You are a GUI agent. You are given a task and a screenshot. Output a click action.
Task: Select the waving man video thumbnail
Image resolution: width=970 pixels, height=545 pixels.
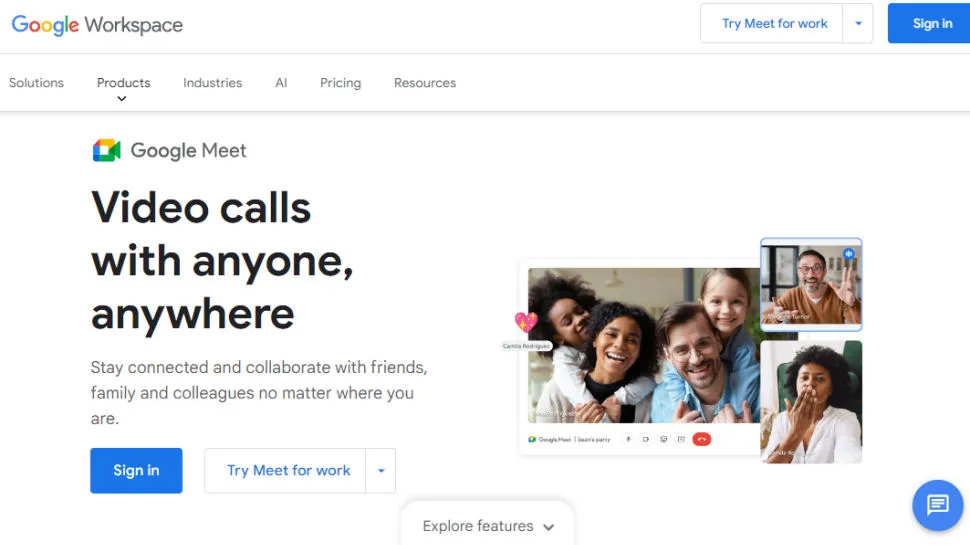[x=811, y=285]
